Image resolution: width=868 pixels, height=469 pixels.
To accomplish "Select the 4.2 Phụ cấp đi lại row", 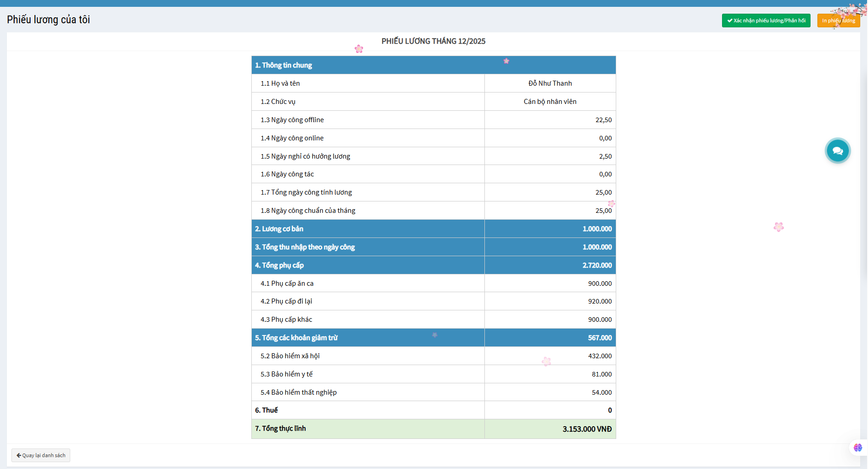I will (x=286, y=301).
